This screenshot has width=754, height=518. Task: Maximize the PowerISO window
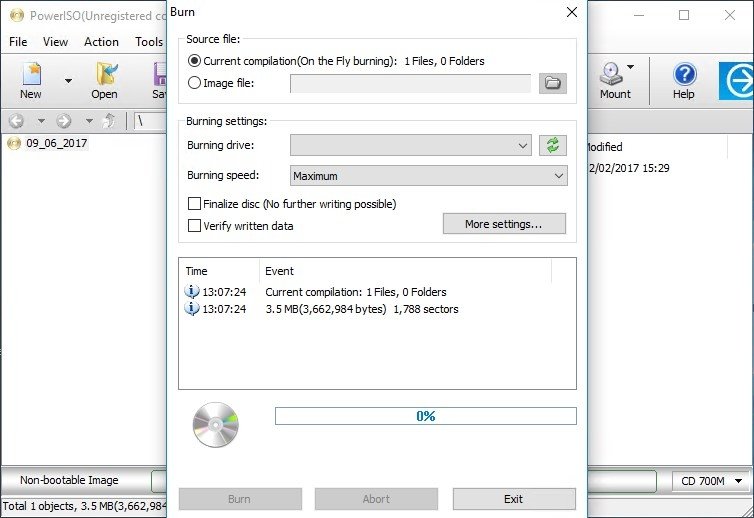[684, 15]
